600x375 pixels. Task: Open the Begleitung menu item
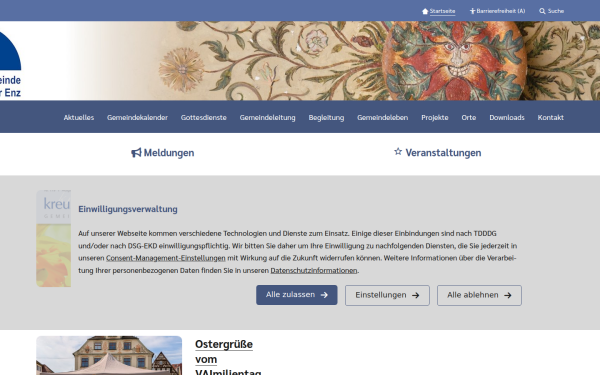(x=326, y=117)
